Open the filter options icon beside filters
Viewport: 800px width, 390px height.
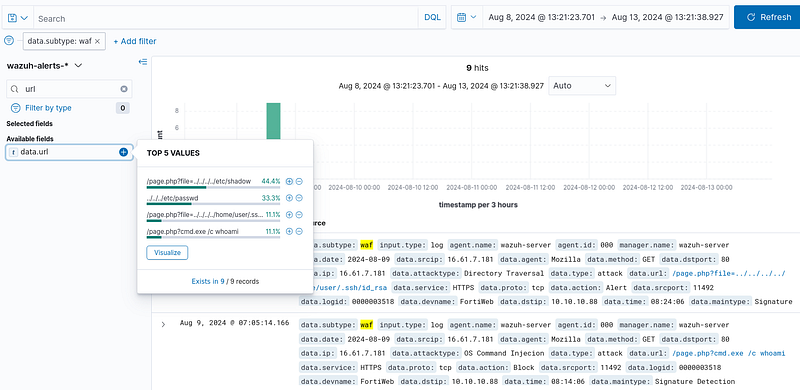click(9, 40)
